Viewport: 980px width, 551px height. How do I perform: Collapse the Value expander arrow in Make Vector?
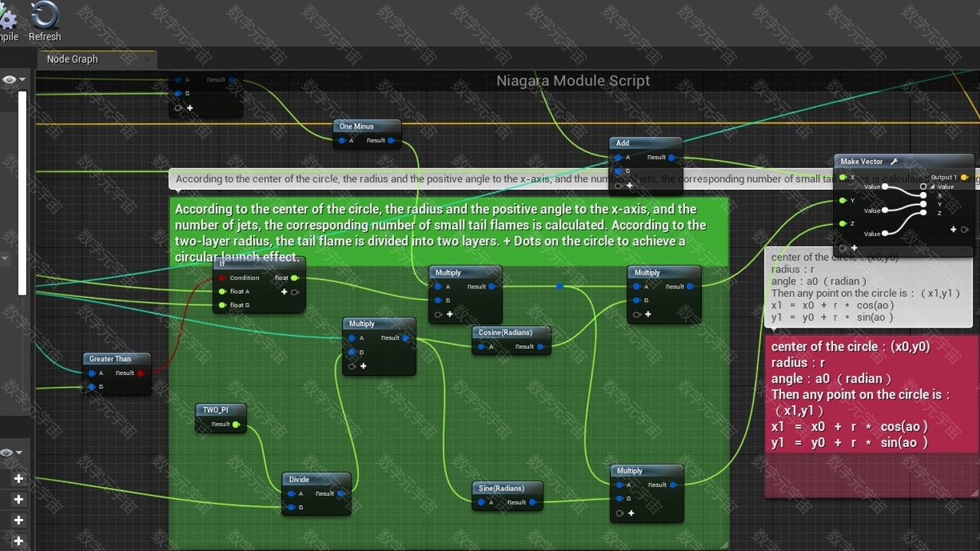click(933, 187)
